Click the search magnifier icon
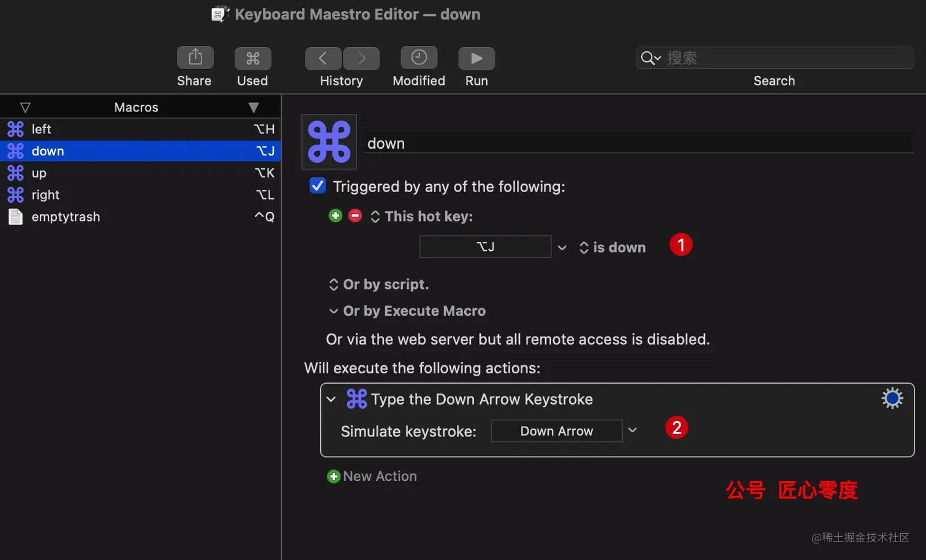This screenshot has width=926, height=560. 650,58
